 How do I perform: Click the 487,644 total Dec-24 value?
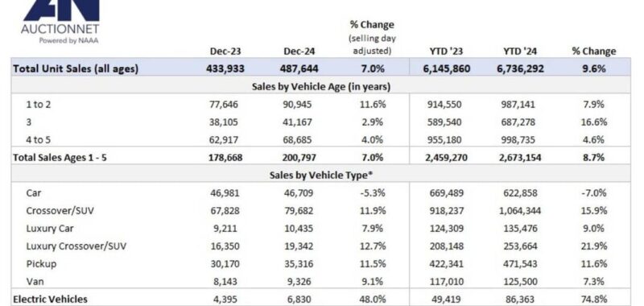299,68
